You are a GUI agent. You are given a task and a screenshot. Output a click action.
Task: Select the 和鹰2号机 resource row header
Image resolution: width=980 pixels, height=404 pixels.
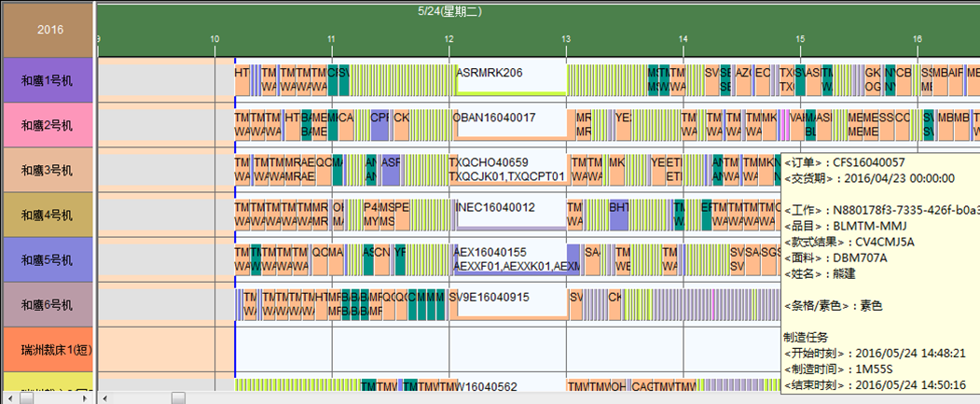click(x=47, y=124)
